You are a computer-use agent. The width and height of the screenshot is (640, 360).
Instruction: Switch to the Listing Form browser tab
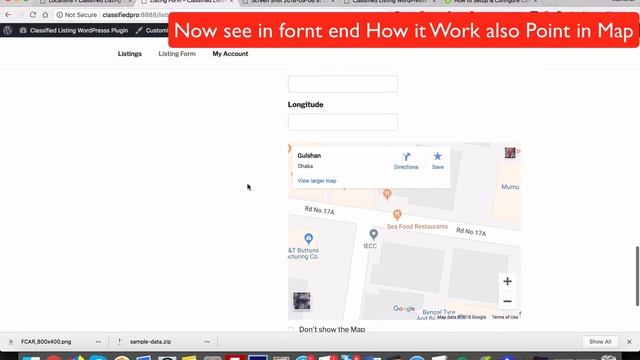pos(187,2)
